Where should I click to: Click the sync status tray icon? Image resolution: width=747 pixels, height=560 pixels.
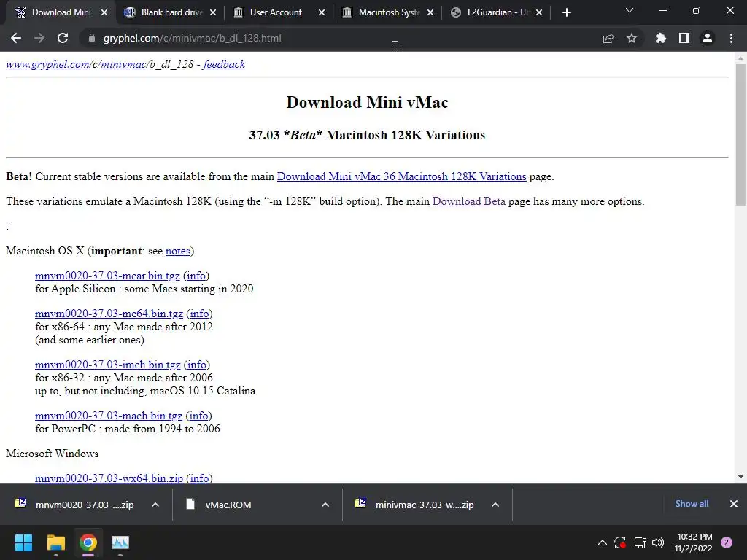[620, 542]
